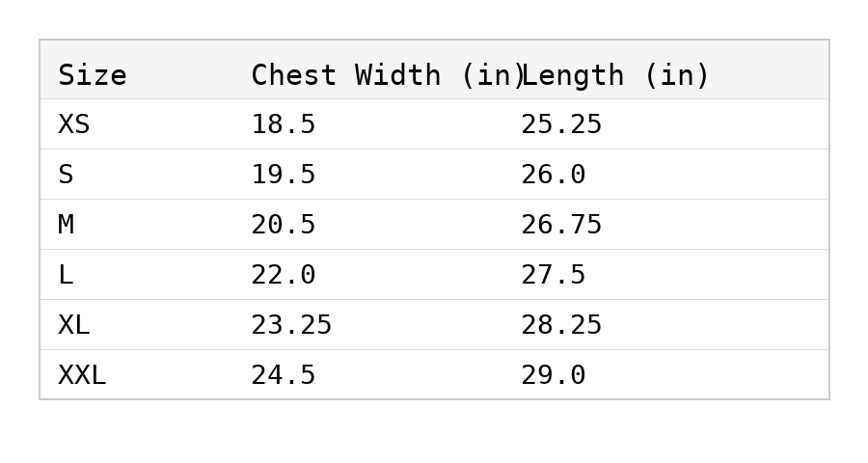Click chest width value 23.25

[x=291, y=326]
